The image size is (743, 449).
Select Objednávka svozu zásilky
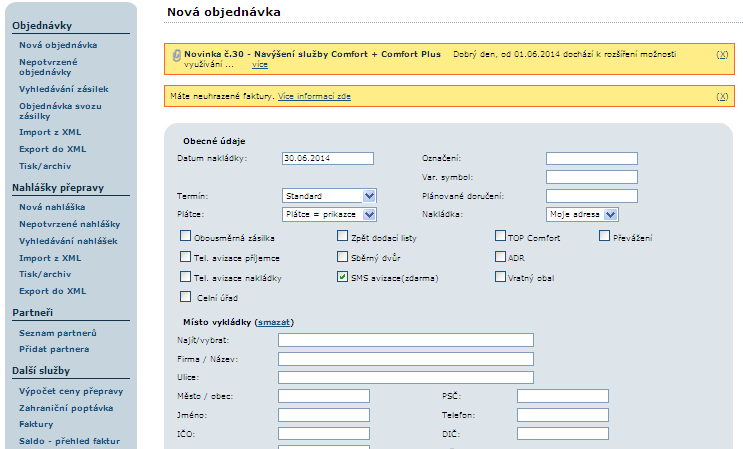pos(60,111)
